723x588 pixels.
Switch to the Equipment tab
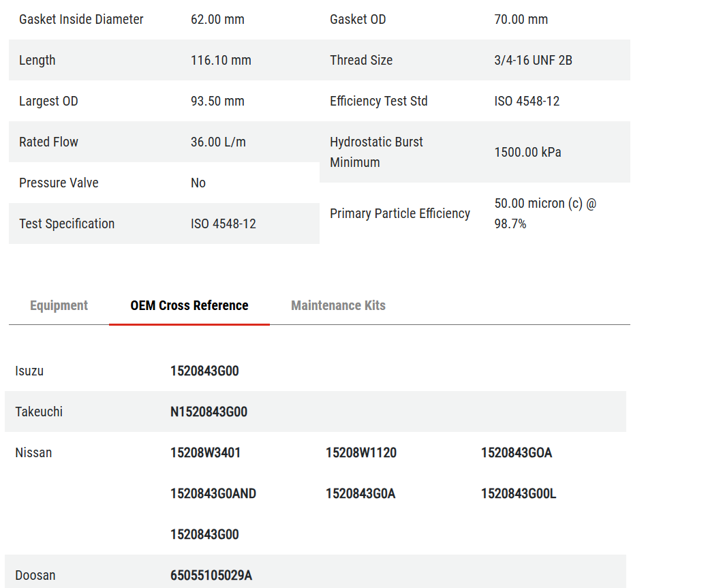point(59,305)
